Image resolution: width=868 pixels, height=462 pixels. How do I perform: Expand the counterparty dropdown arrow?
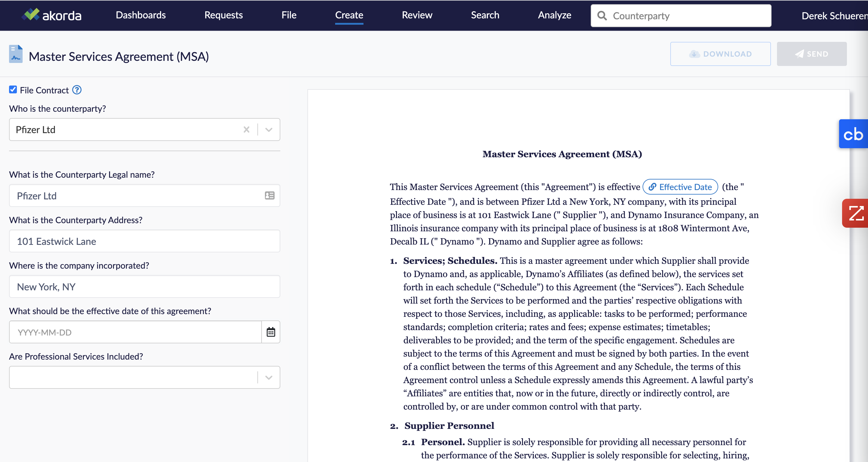tap(269, 130)
